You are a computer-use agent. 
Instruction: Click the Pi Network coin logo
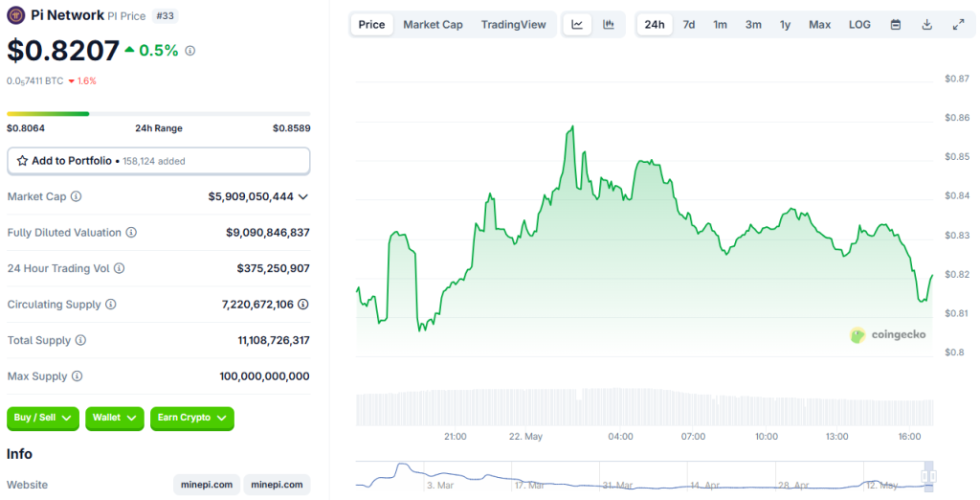pos(15,15)
